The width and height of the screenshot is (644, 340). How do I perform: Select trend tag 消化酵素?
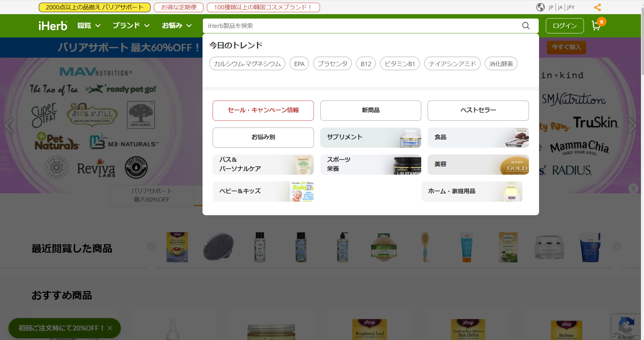point(501,64)
